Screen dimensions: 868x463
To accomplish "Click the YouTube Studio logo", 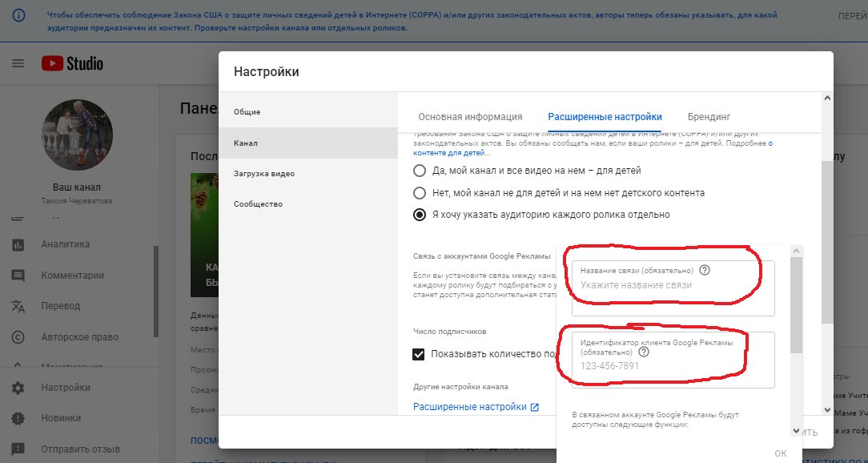I will tap(72, 63).
